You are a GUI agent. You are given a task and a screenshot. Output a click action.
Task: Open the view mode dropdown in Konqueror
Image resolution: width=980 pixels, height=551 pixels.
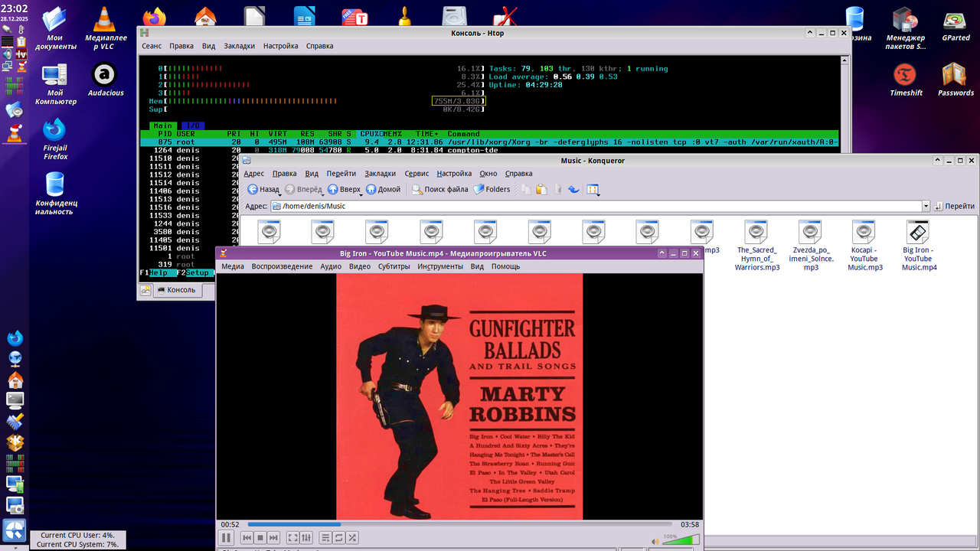[593, 190]
